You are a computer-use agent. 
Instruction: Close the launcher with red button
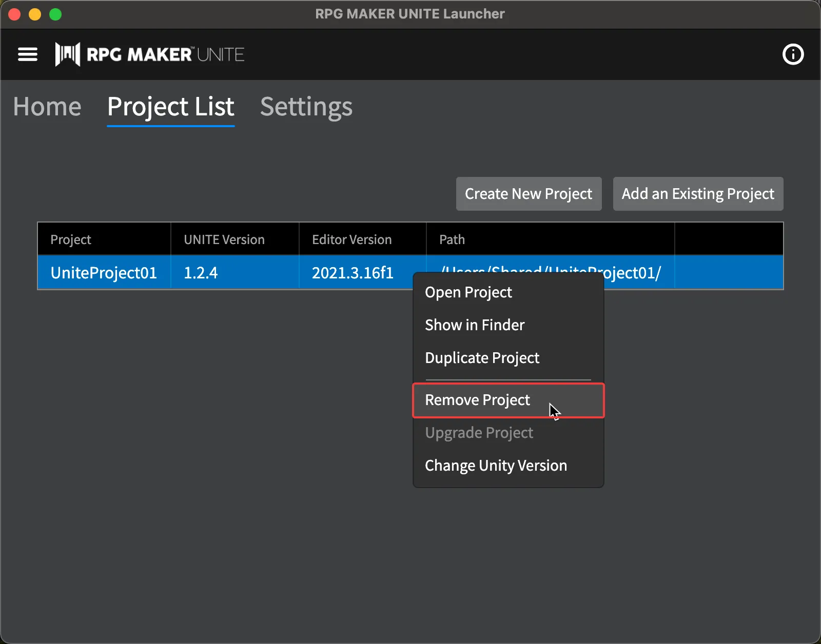tap(14, 14)
